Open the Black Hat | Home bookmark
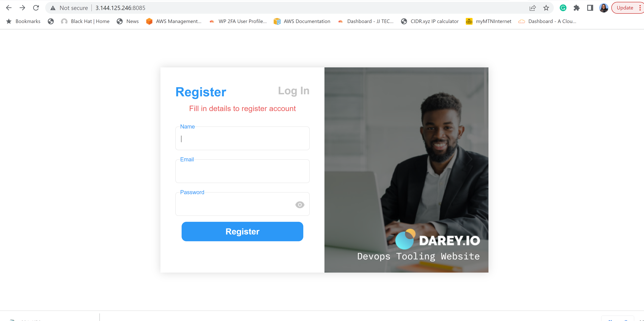644x321 pixels. [x=85, y=21]
